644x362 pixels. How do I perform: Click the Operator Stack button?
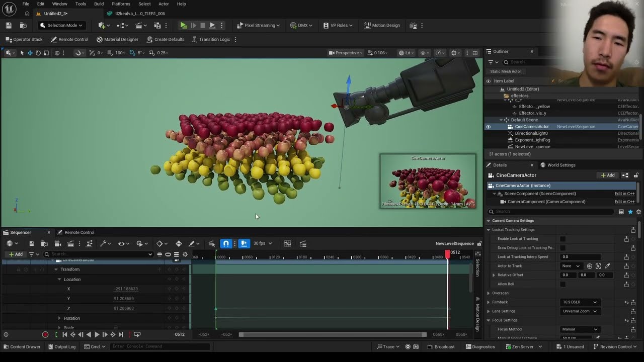[24, 39]
